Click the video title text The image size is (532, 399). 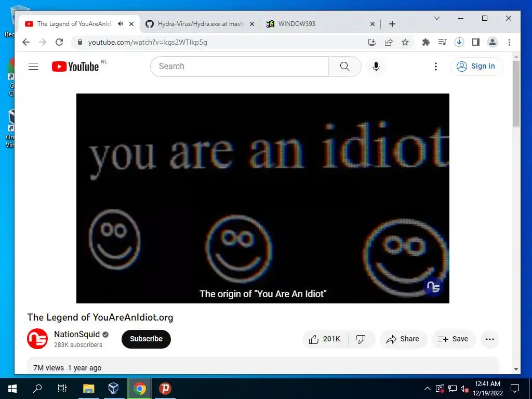click(x=100, y=317)
